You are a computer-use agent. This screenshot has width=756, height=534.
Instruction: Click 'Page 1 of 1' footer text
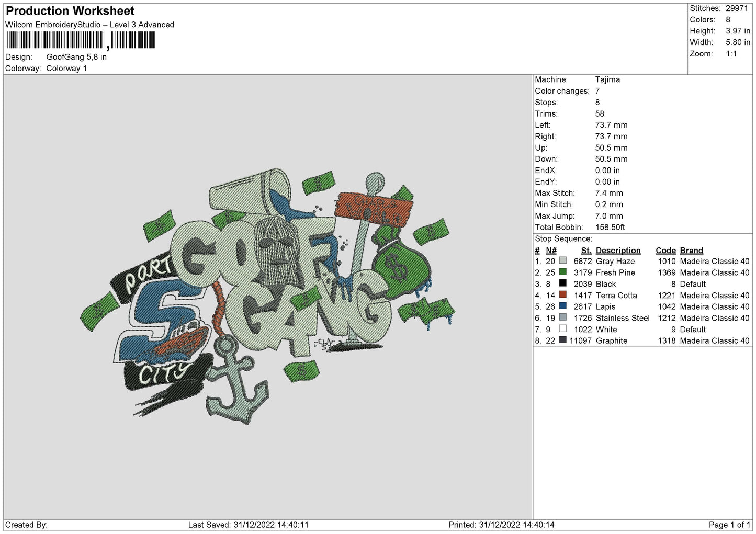[x=729, y=525]
